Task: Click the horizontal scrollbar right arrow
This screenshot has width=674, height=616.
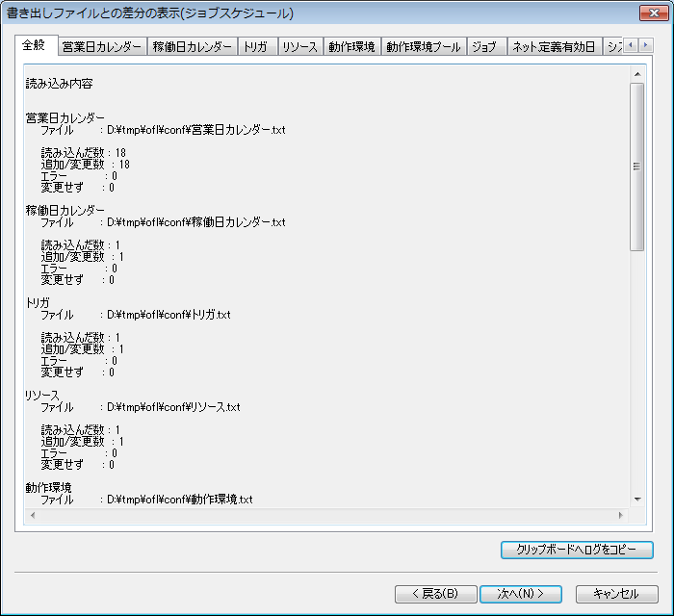Action: (x=621, y=515)
